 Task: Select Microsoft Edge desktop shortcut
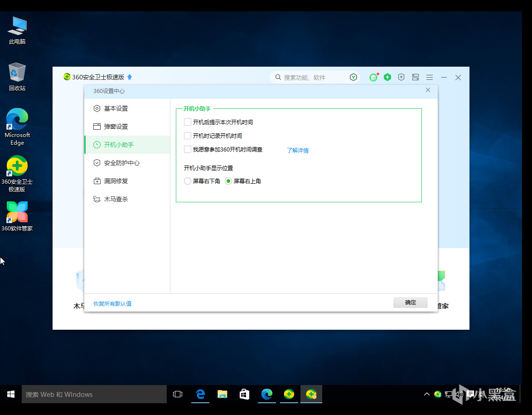(17, 127)
